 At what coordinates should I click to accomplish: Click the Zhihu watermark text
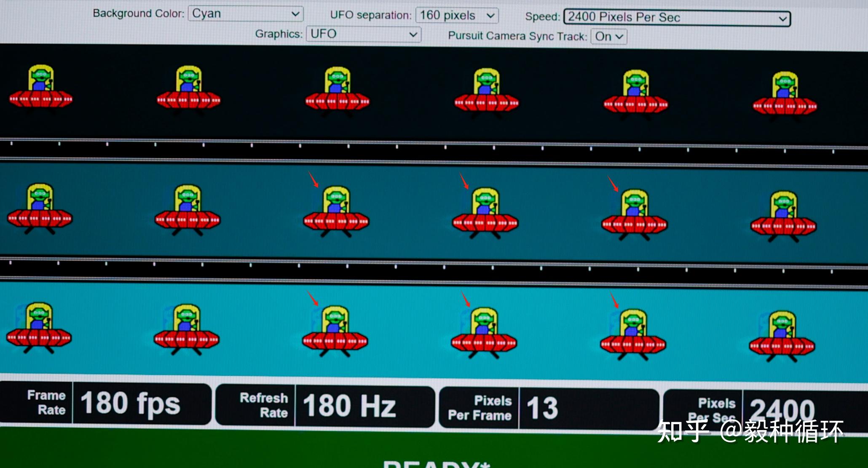(750, 431)
